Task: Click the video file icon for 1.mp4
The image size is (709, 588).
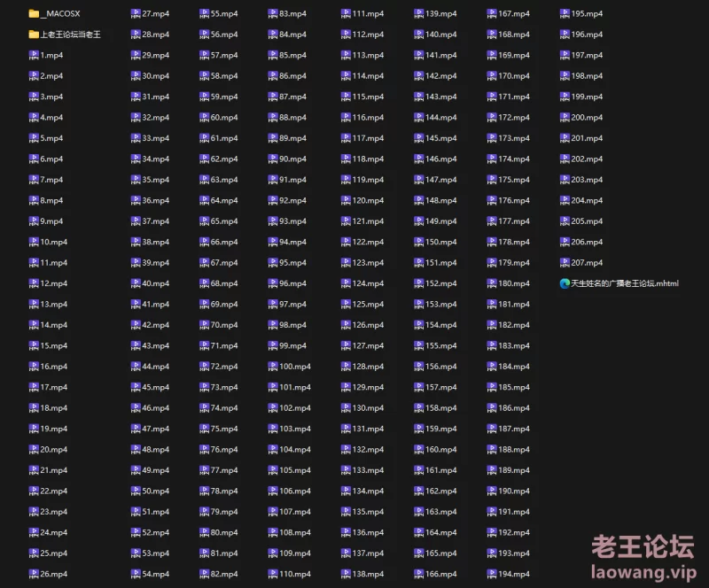Action: pyautogui.click(x=34, y=55)
